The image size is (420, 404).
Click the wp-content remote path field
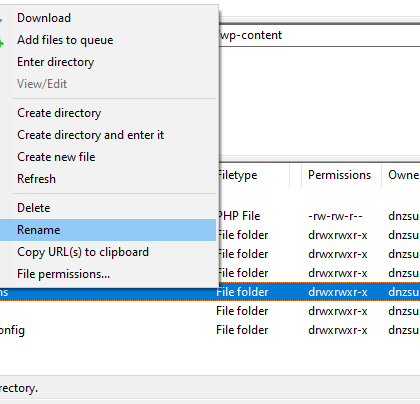(x=319, y=35)
